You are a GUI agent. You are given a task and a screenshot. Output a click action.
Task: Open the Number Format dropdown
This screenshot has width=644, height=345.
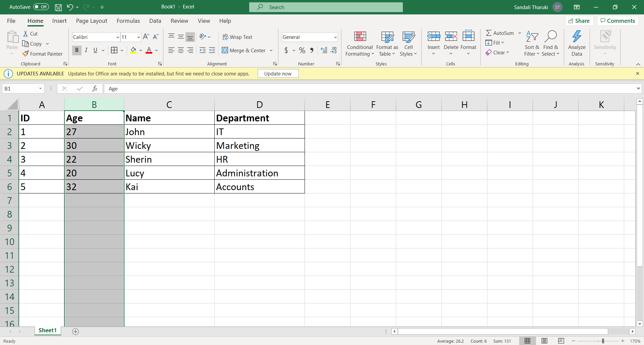335,37
